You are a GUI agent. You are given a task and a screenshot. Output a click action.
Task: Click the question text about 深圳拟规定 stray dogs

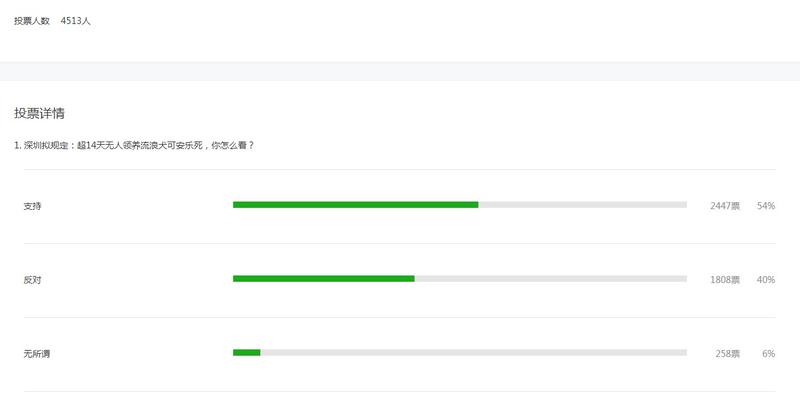[x=134, y=145]
